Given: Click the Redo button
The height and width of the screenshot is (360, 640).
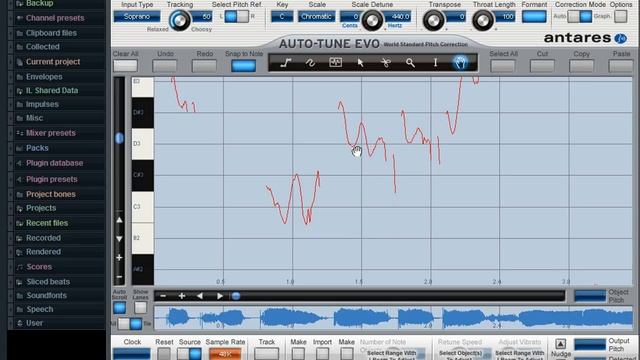Looking at the screenshot, I should click(204, 66).
